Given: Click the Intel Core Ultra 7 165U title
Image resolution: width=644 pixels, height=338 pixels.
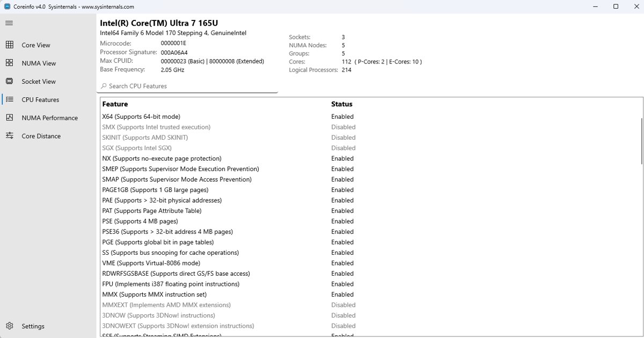Looking at the screenshot, I should click(x=159, y=23).
